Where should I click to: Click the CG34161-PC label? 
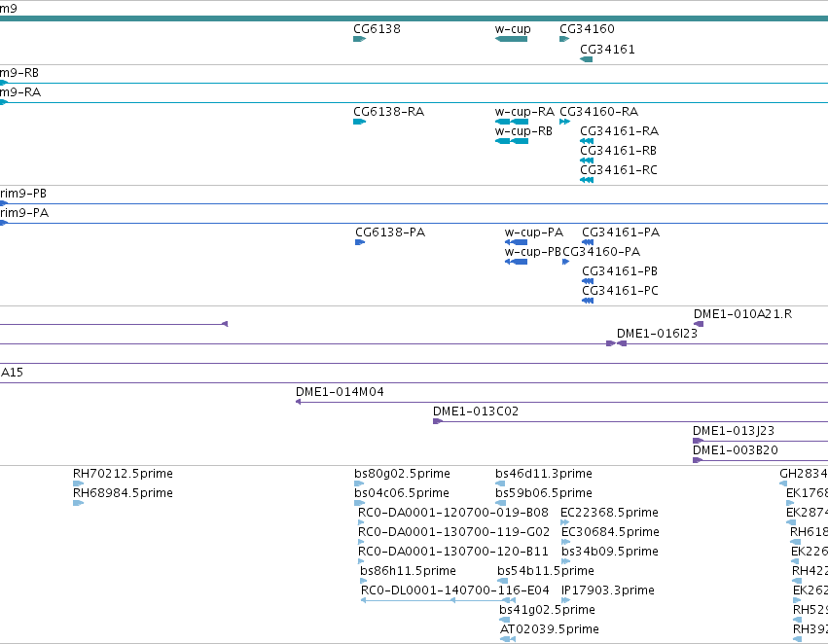tap(621, 291)
